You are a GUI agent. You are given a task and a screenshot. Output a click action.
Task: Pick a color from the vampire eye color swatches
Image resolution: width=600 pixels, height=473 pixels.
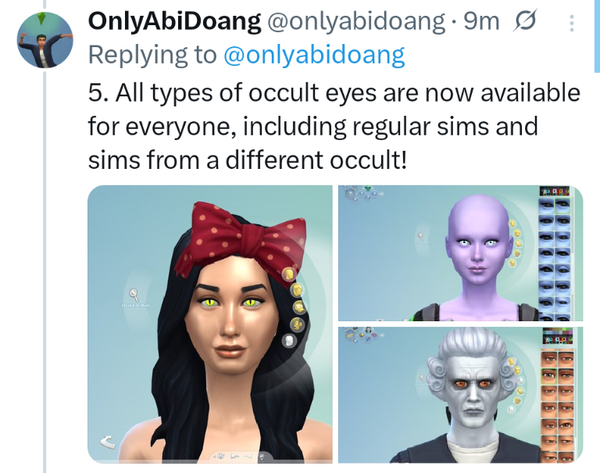click(557, 336)
